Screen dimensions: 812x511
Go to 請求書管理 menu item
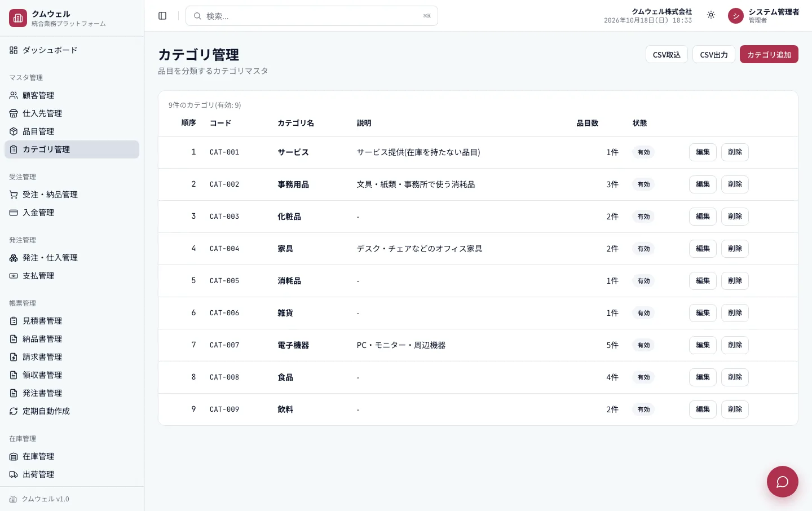[72, 357]
